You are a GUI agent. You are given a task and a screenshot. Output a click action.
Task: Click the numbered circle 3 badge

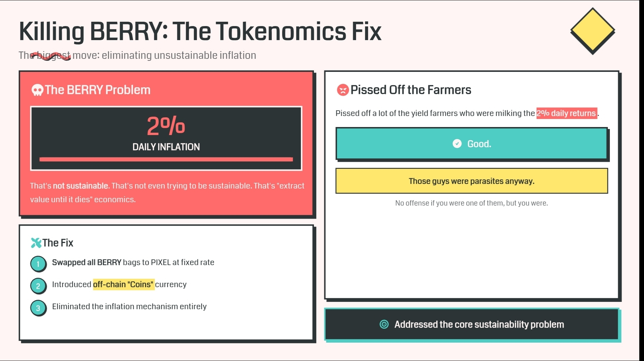coord(38,308)
